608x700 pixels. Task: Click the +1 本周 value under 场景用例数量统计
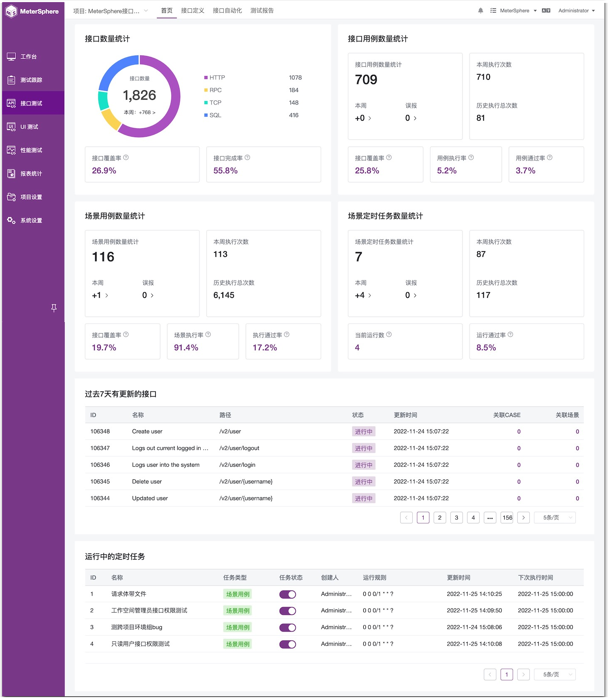pos(97,295)
